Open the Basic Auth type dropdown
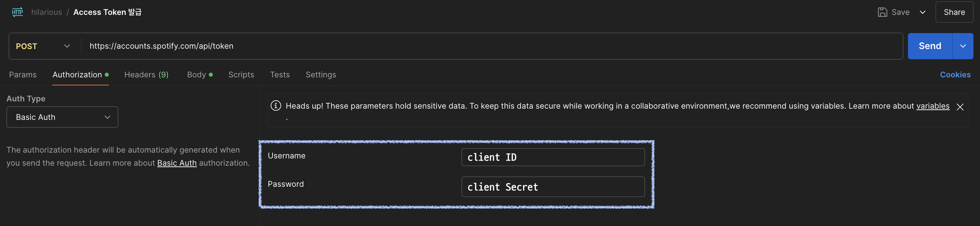 (x=63, y=117)
